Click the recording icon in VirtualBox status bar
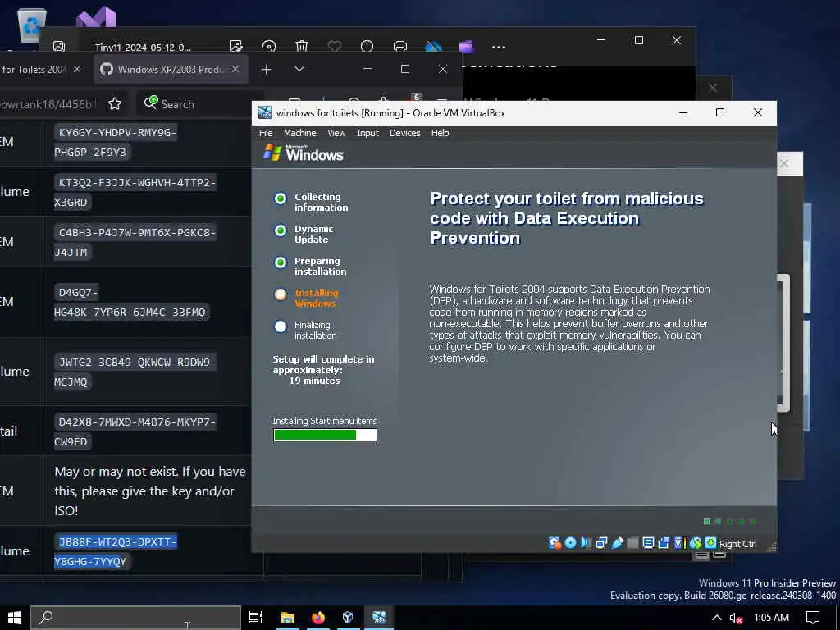840x630 pixels. tap(664, 543)
